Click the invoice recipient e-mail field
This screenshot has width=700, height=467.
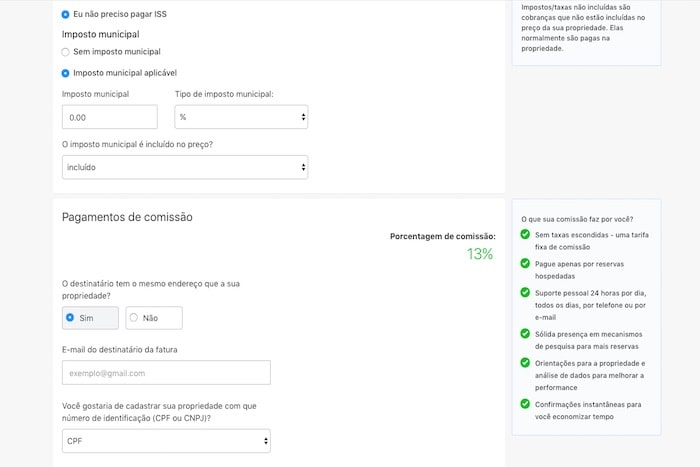click(166, 373)
